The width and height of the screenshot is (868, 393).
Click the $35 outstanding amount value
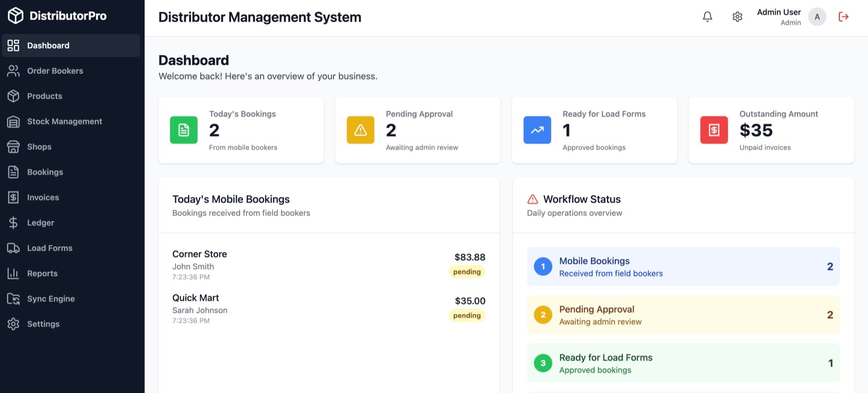click(x=756, y=130)
